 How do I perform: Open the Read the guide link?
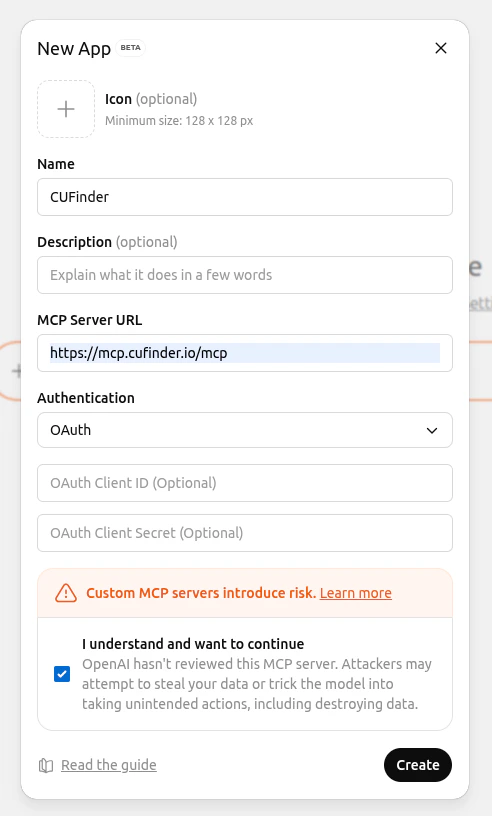(109, 765)
